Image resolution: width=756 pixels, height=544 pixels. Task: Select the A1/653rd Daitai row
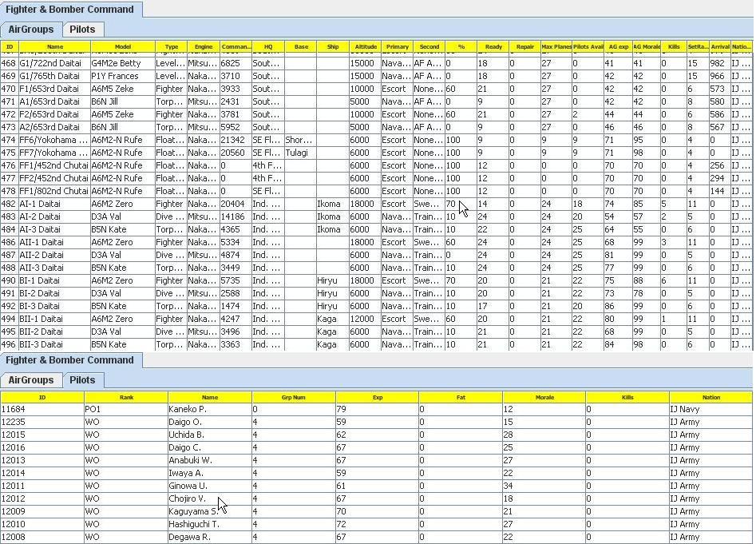point(376,101)
